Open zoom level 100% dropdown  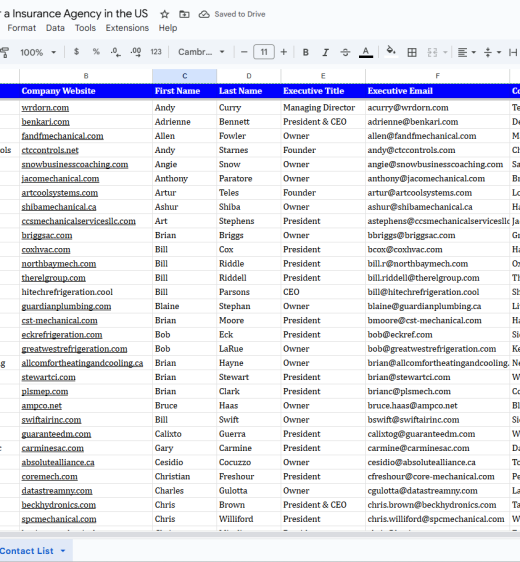pyautogui.click(x=38, y=52)
